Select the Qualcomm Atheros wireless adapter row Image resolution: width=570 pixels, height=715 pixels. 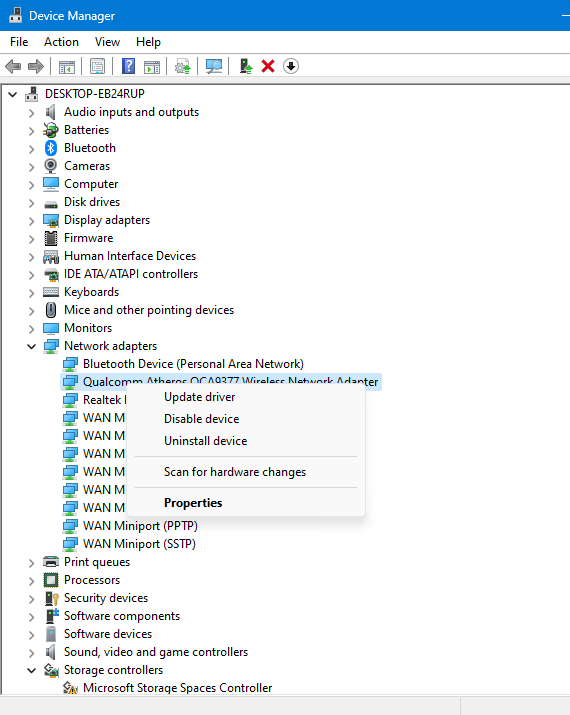point(221,382)
